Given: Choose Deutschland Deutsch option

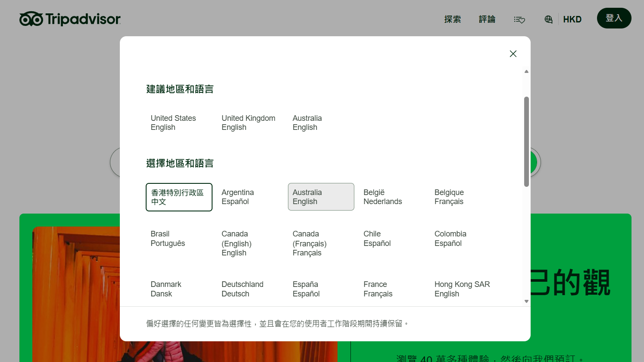Looking at the screenshot, I should pos(250,289).
